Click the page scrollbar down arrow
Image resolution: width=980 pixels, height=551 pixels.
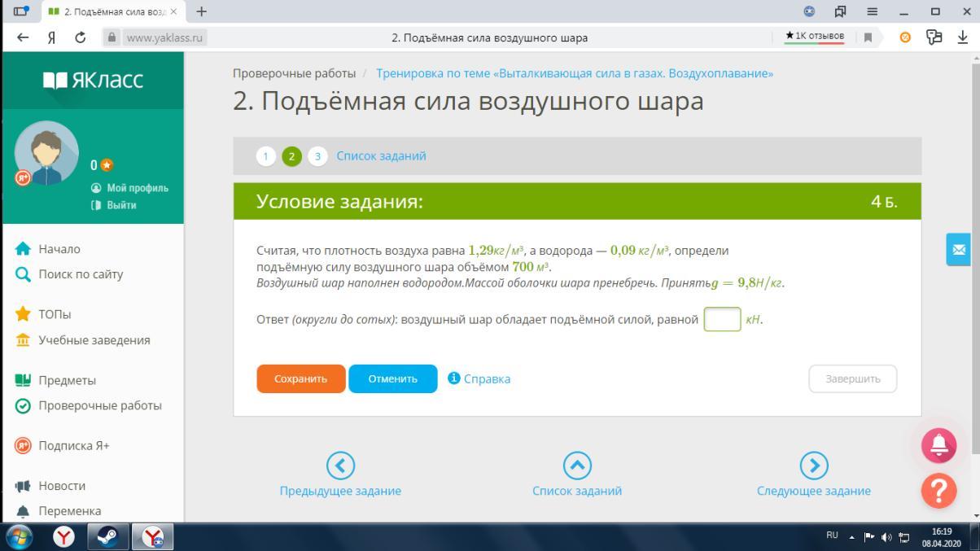(974, 516)
